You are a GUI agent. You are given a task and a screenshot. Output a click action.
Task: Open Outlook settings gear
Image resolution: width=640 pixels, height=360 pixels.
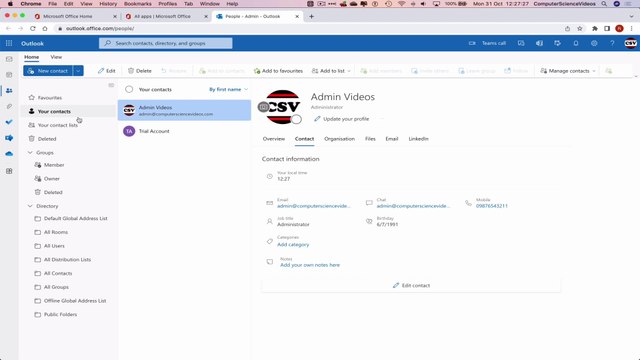pyautogui.click(x=594, y=43)
